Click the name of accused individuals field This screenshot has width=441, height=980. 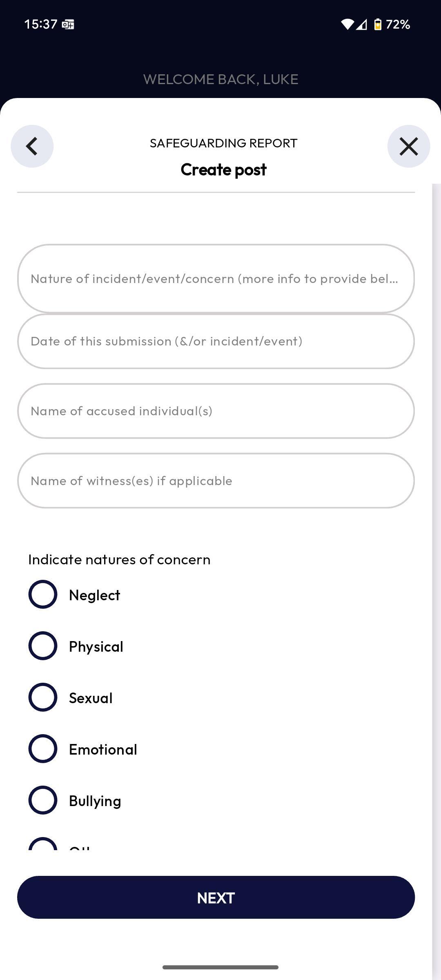pos(216,411)
